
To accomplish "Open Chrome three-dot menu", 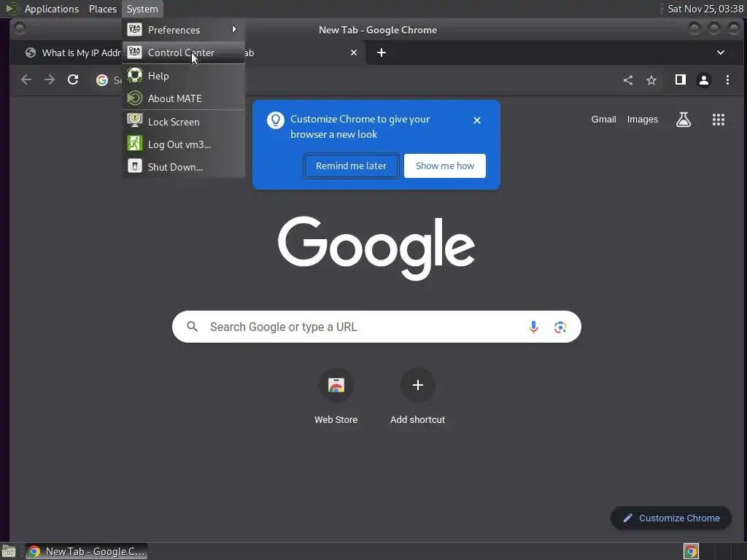I will (x=727, y=80).
